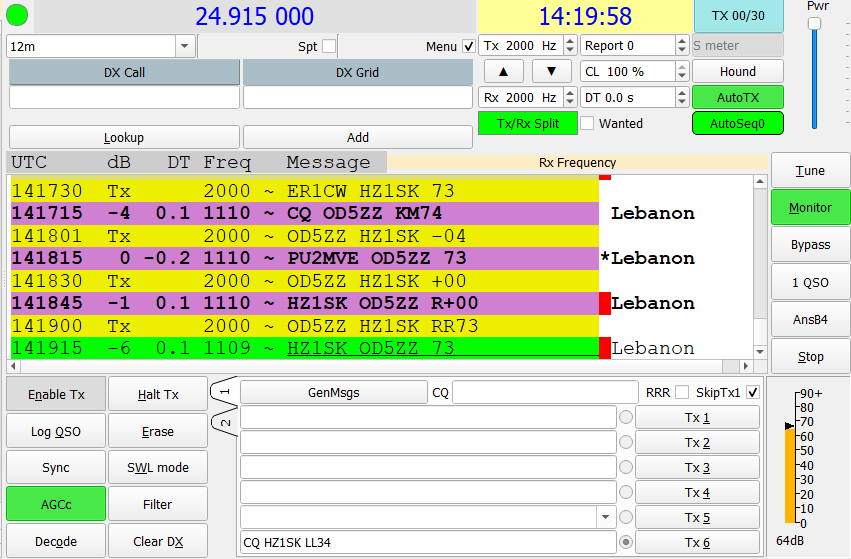
Task: Click the green status indicator circle
Action: [17, 15]
